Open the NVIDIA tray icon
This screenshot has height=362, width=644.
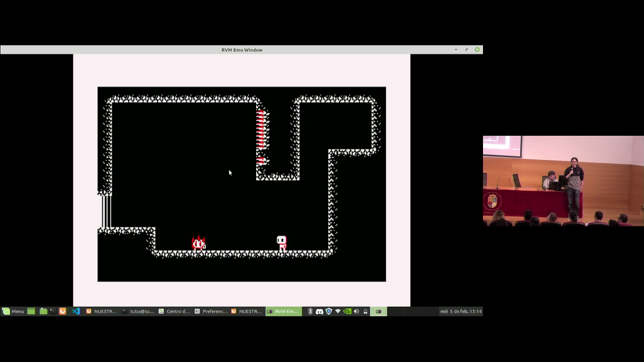click(347, 311)
